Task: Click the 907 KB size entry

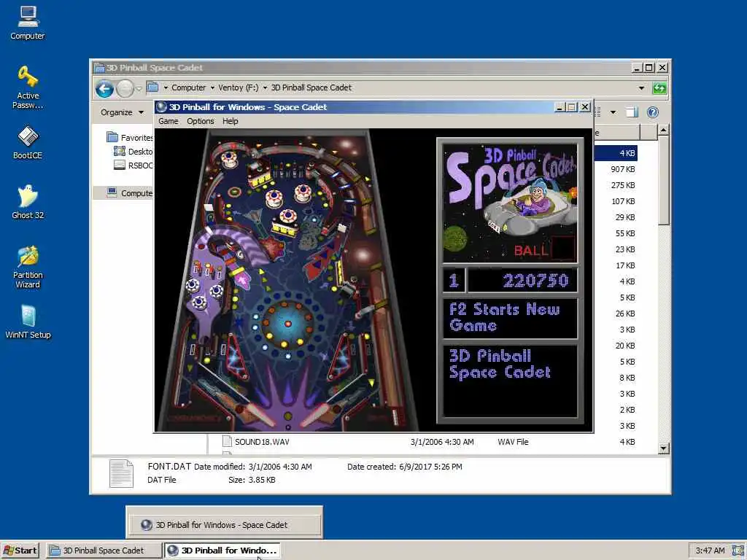Action: (623, 169)
